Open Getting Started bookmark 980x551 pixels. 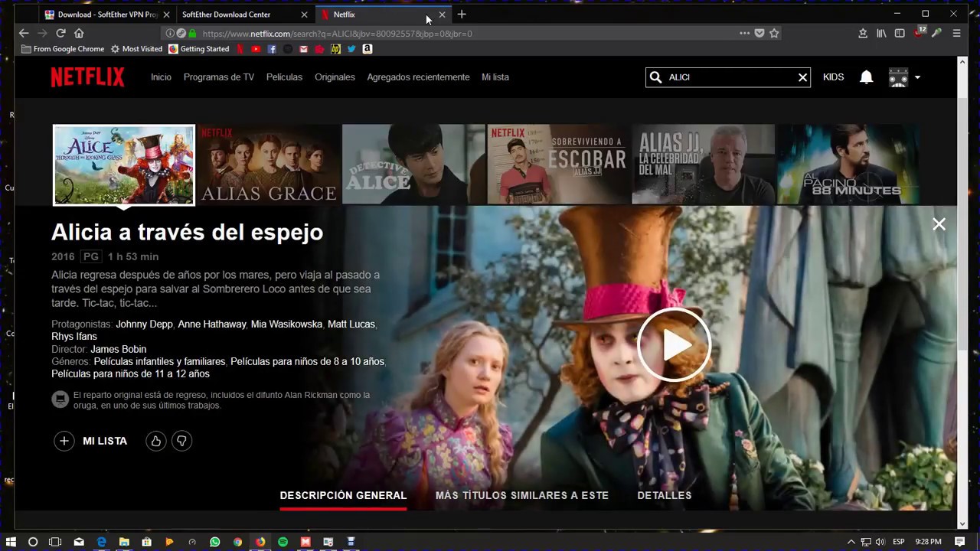pyautogui.click(x=199, y=49)
